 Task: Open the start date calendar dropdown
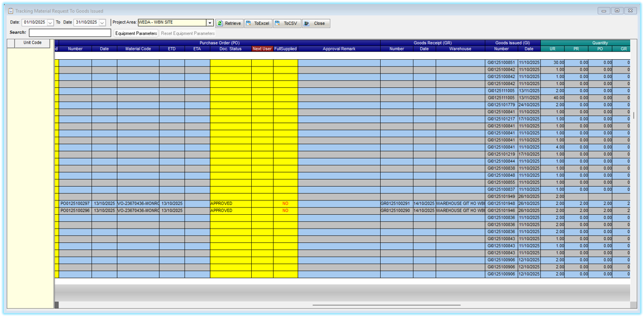tap(50, 23)
